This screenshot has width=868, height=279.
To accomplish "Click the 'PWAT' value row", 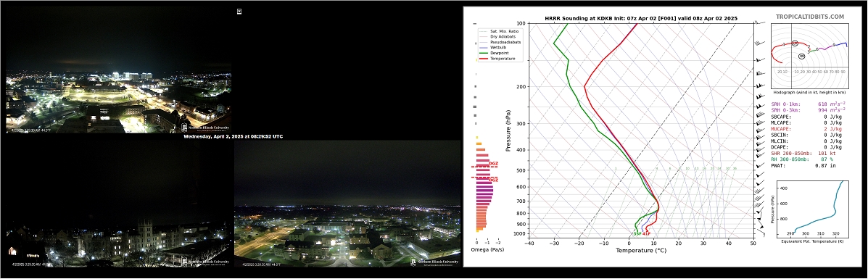I will 804,165.
